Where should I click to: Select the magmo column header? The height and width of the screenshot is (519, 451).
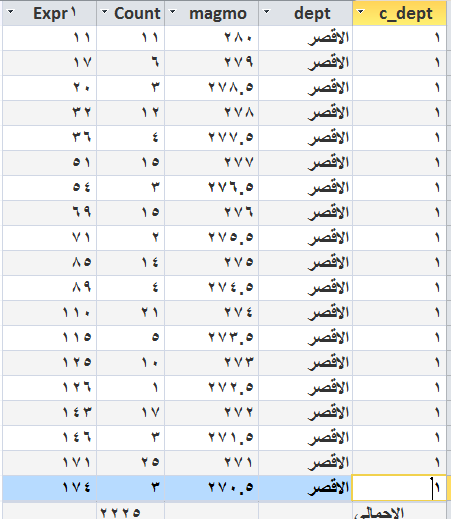pyautogui.click(x=211, y=13)
